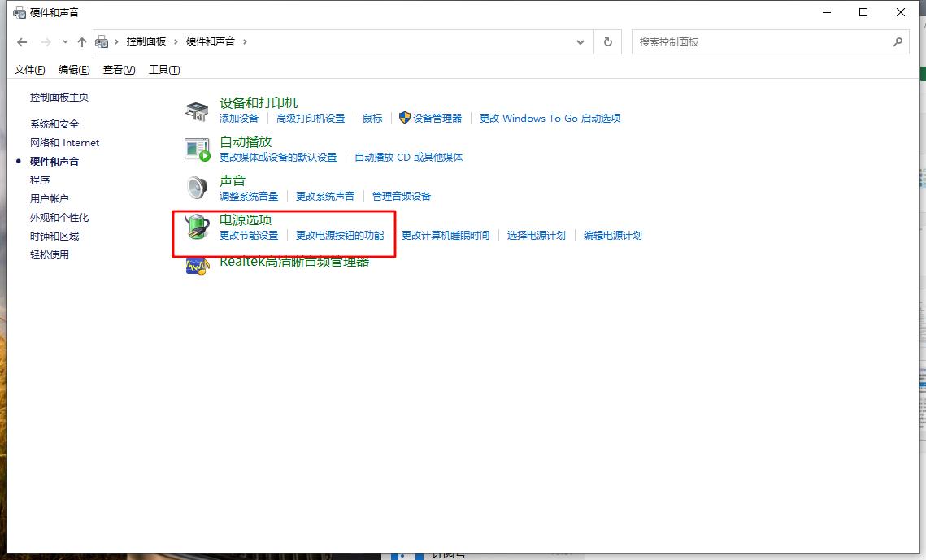The image size is (926, 560).
Task: Go up one level with up arrow
Action: pyautogui.click(x=82, y=42)
